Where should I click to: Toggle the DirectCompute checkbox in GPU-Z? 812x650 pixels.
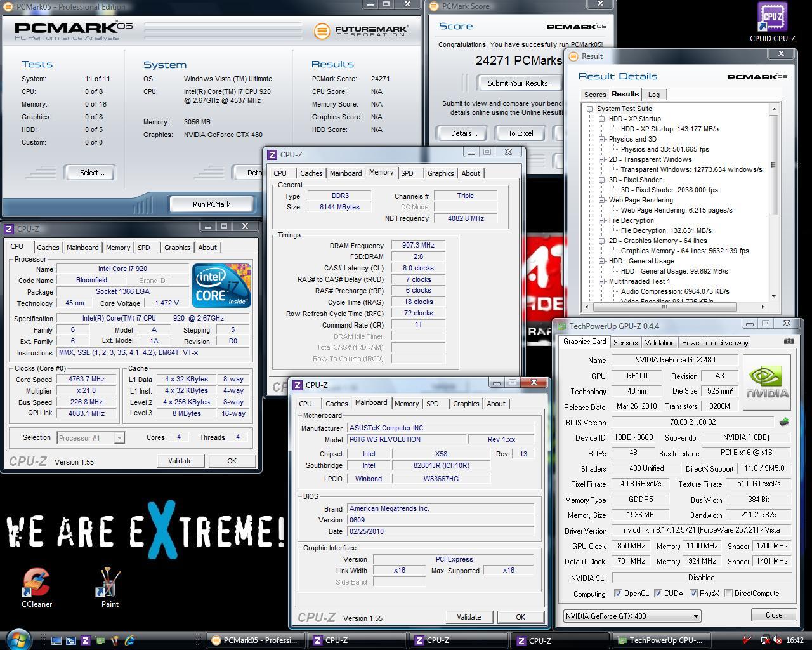click(729, 594)
